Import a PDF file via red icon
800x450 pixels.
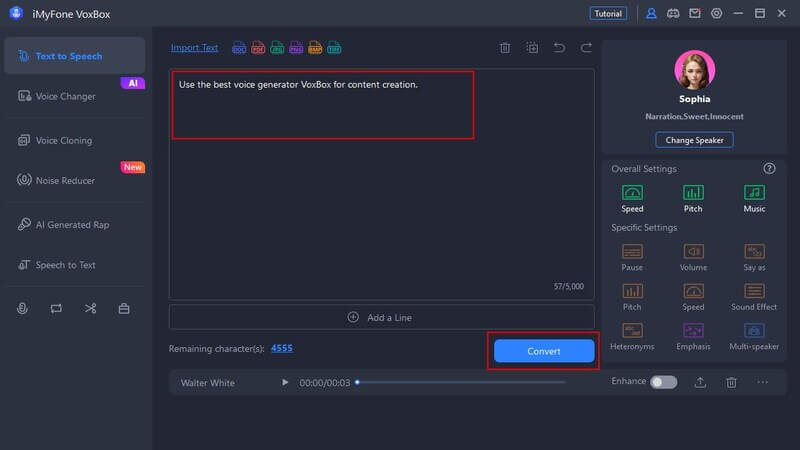258,48
